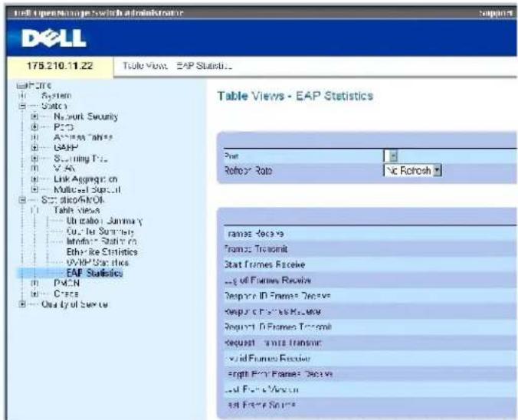The height and width of the screenshot is (420, 518).
Task: Collapse the Switch tree node
Action: (22, 106)
